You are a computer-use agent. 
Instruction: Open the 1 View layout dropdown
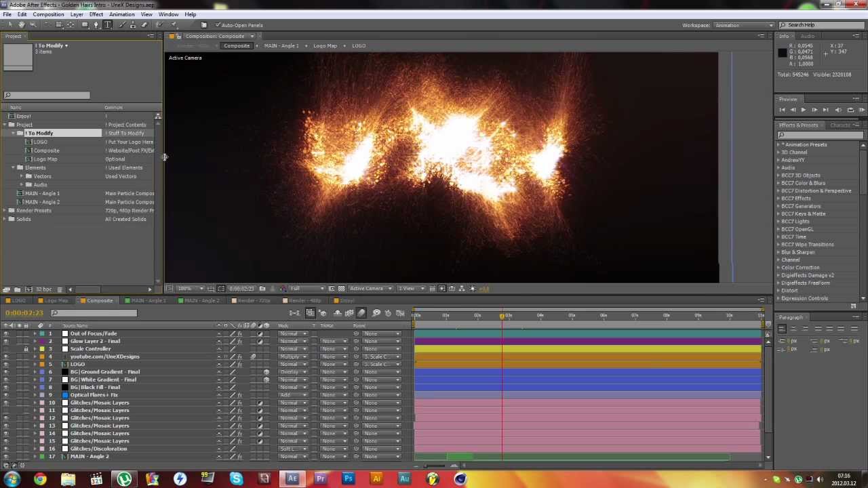(412, 289)
